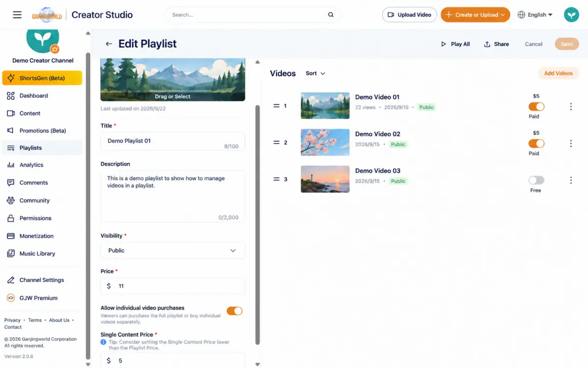Click the Demo Video 02 cherry blossom thumbnail

pos(325,143)
